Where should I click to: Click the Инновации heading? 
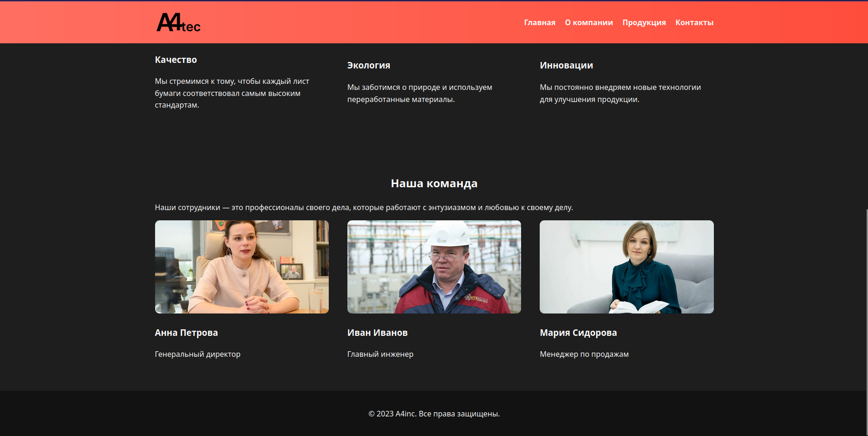566,65
